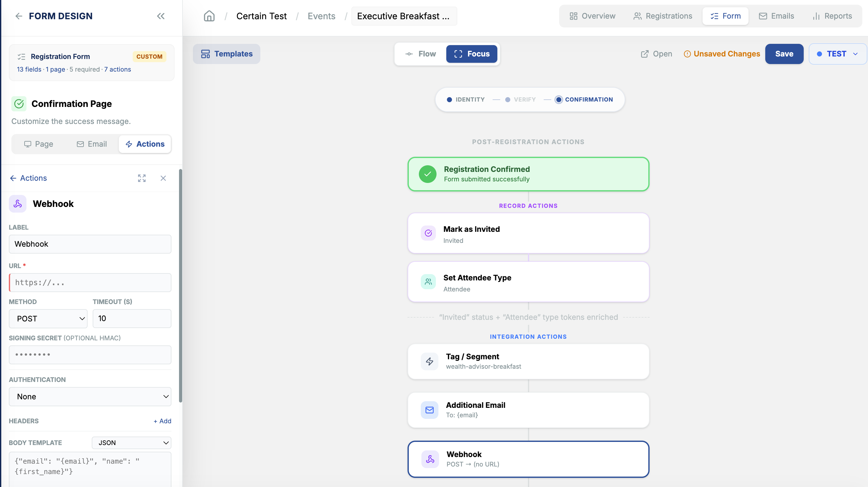Open the Overview tab
Screen dimensions: 868x487
coord(592,16)
